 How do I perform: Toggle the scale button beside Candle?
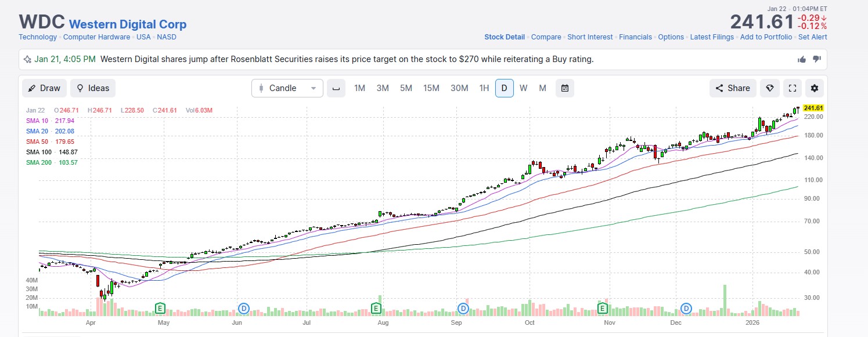pyautogui.click(x=335, y=88)
